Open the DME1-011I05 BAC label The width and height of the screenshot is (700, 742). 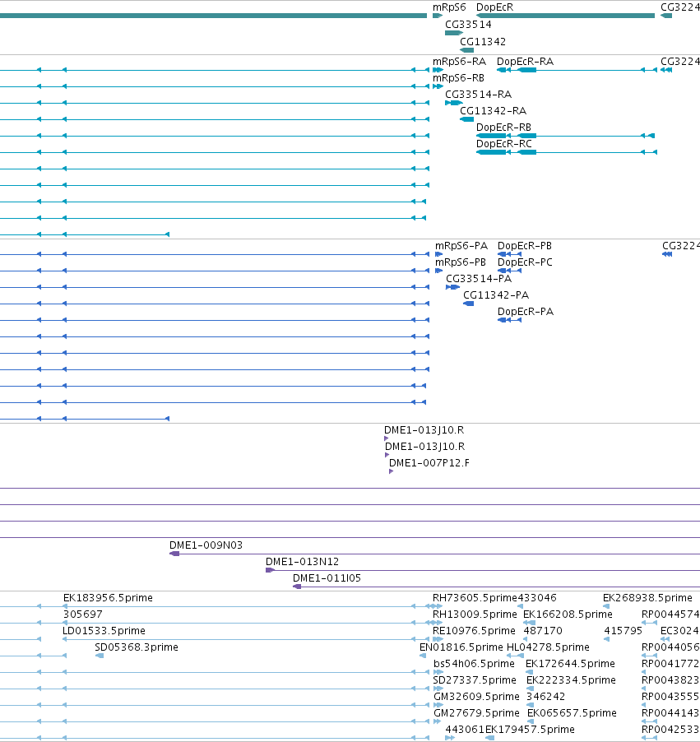click(x=327, y=578)
